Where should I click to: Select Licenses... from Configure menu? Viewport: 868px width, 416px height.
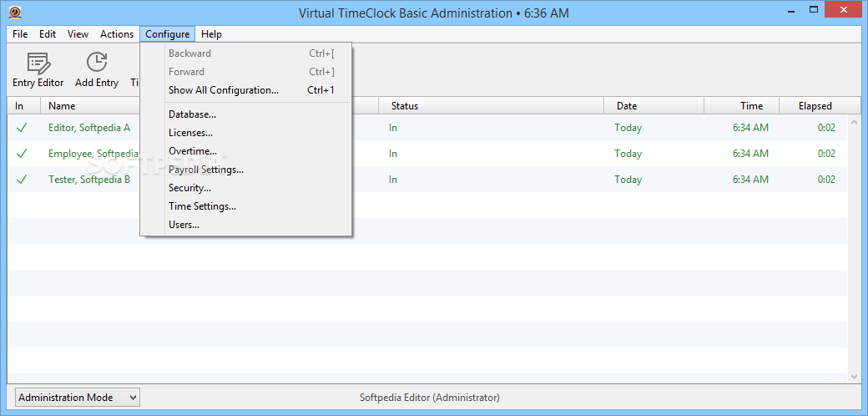coord(246,133)
